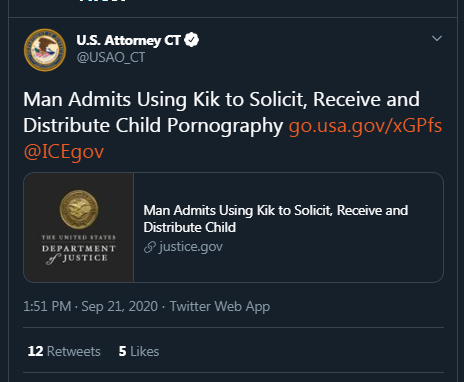
Task: Click the 1:51 PM timestamp
Action: (47, 306)
